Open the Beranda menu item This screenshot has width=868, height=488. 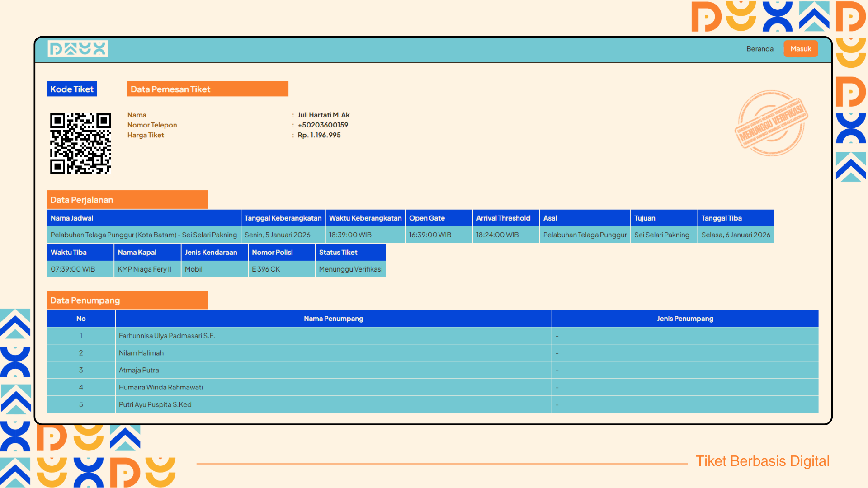point(760,49)
